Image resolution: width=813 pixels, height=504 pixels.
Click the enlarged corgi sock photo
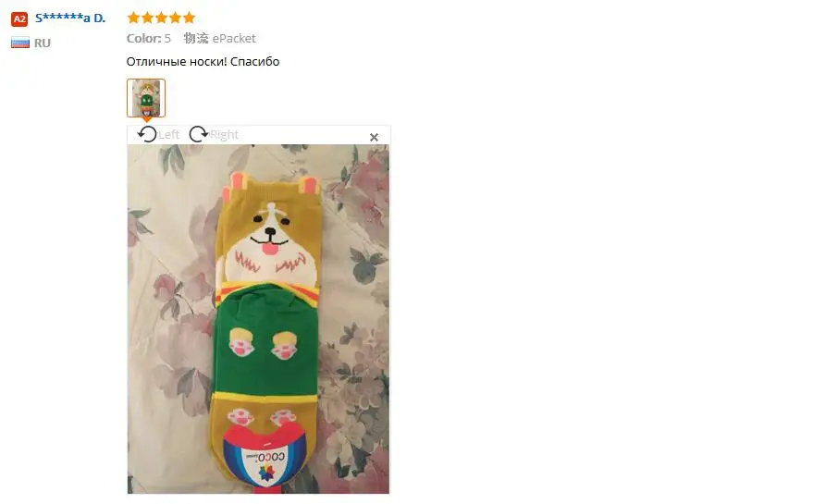(258, 319)
